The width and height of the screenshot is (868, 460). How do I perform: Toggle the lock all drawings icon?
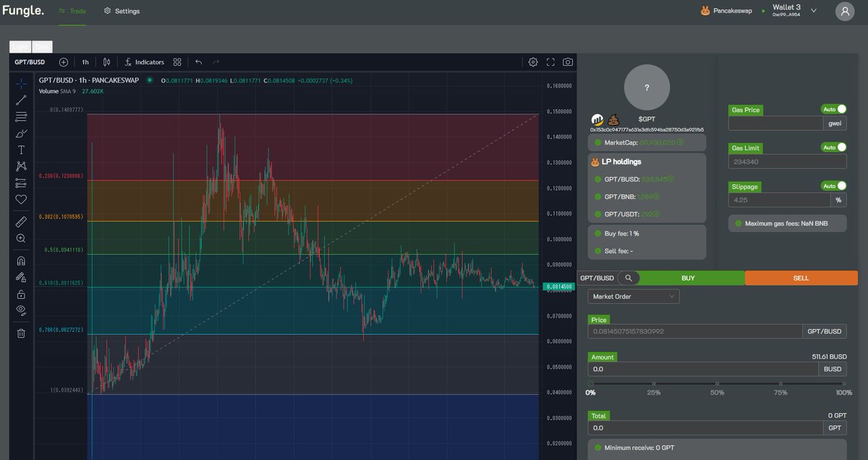21,294
